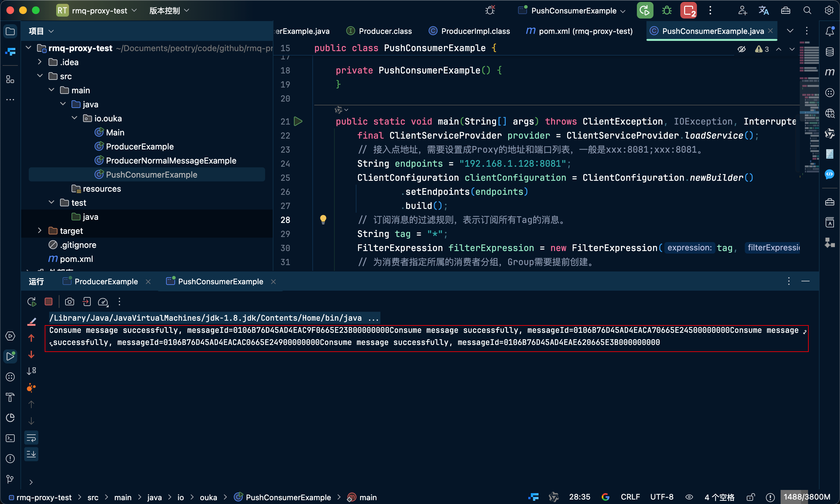Click the more tool windows ellipsis icon
This screenshot has width=840, height=504.
(10, 100)
